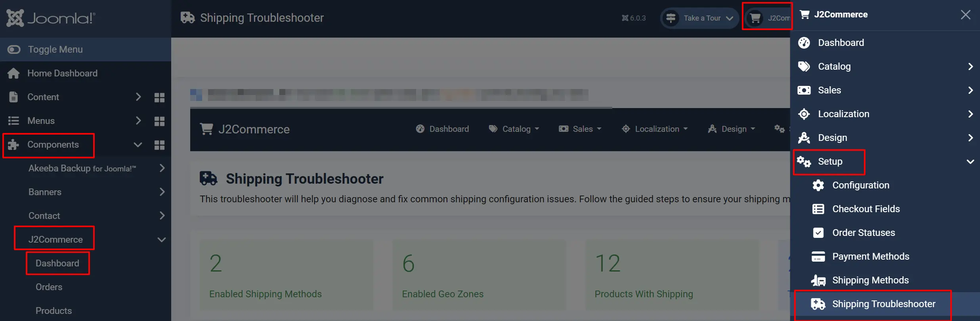Click the J2Commerce cart button in header

pos(768,18)
